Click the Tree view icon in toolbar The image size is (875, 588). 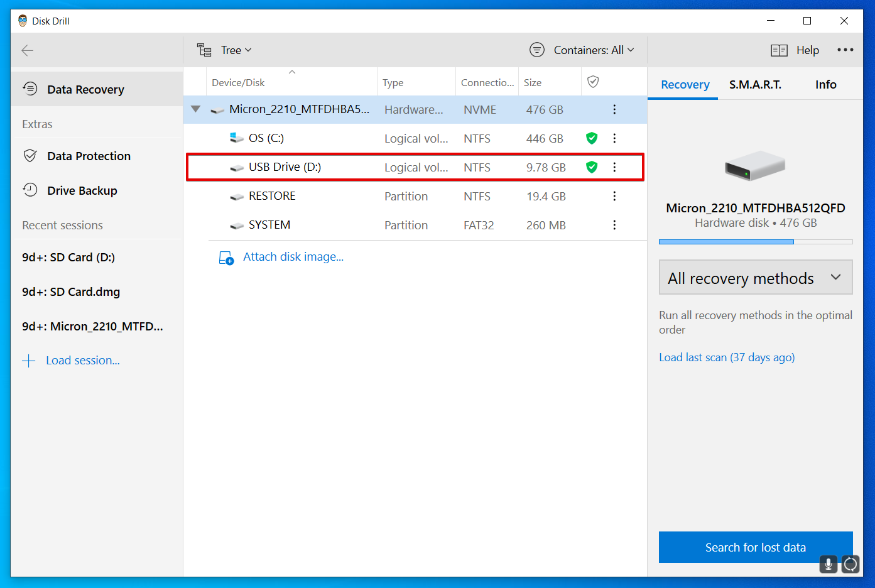204,50
